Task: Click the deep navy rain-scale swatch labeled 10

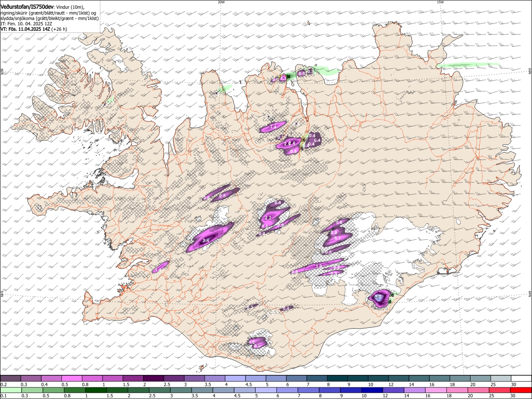Action: click(372, 390)
